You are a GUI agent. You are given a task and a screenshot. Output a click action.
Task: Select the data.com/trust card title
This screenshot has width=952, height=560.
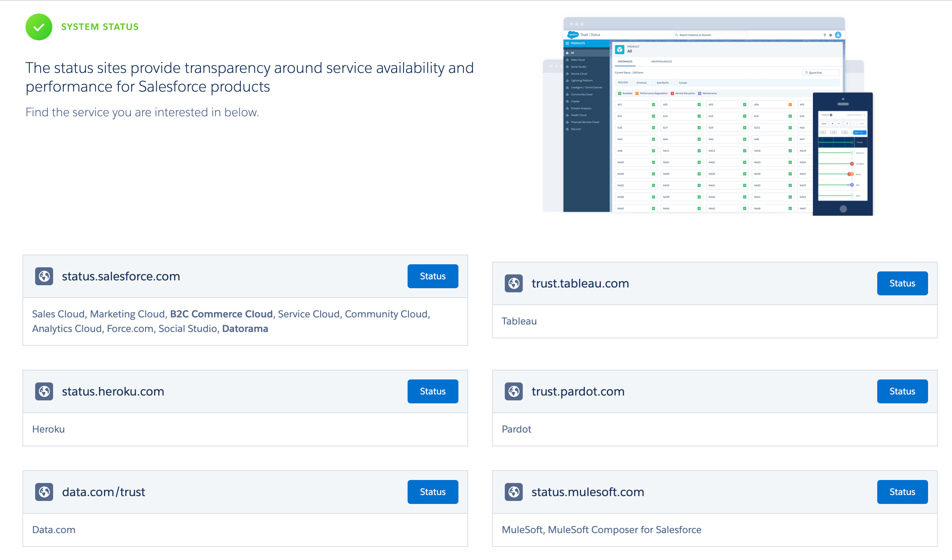104,492
